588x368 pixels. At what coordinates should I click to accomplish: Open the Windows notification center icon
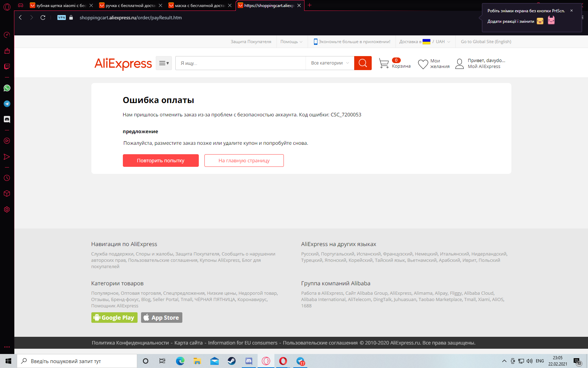click(x=577, y=361)
